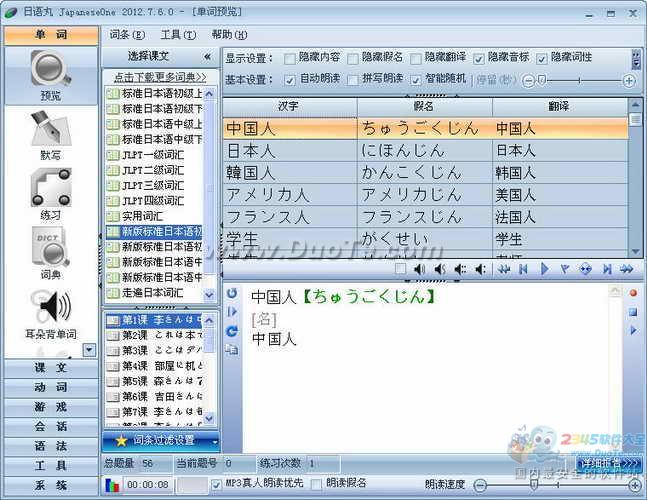Click the round shuffle arrows icon
Screen dimensions: 647x500
586,269
